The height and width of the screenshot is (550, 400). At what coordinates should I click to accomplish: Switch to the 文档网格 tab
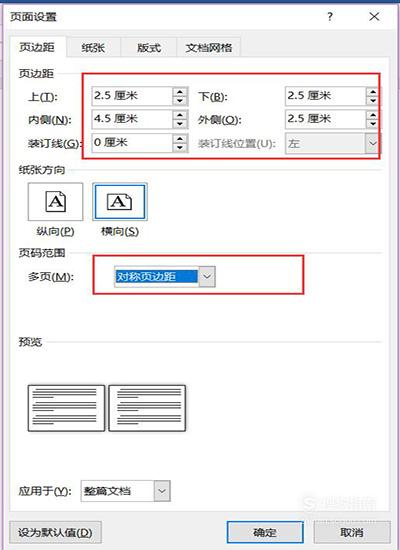[x=208, y=47]
